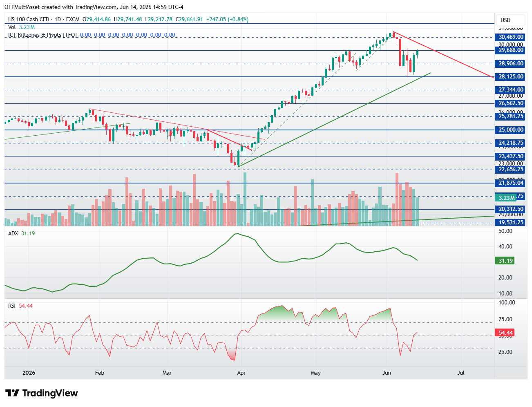Click the RSI 54.44 indicator label
This screenshot has width=532, height=407.
coord(20,306)
